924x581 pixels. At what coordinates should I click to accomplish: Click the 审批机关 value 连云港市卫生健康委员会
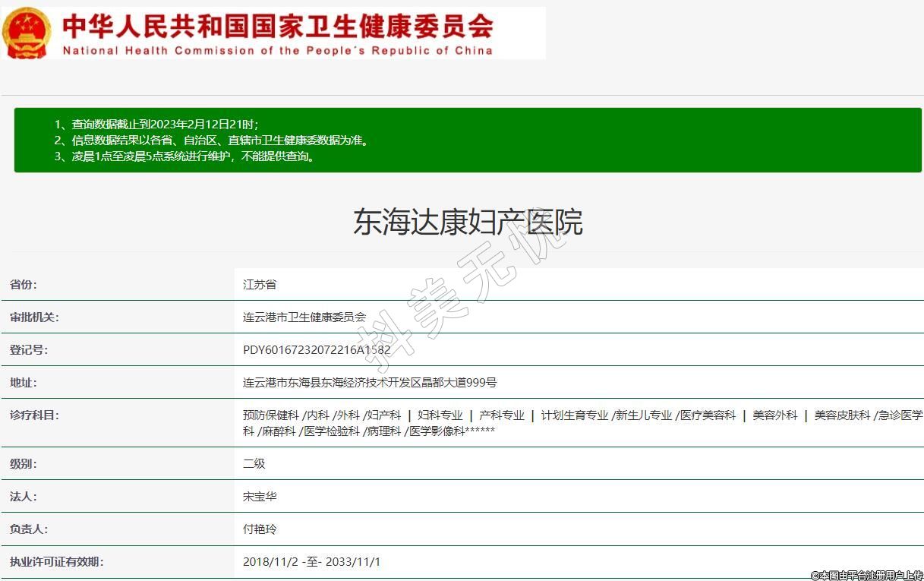[304, 317]
